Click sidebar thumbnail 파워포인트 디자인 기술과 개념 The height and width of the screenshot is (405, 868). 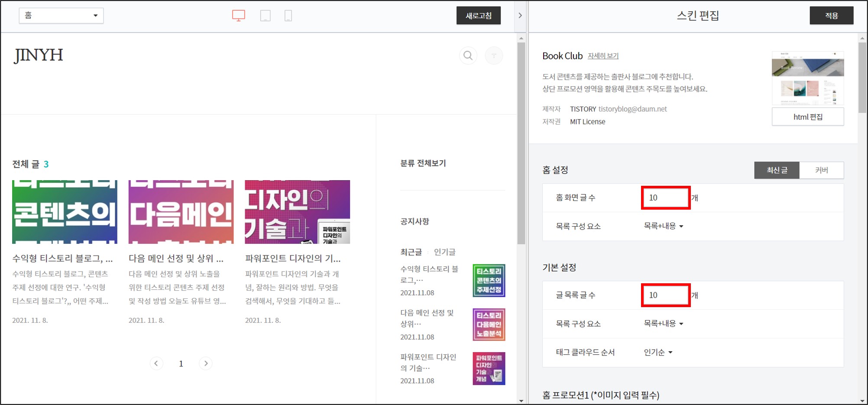pyautogui.click(x=489, y=369)
